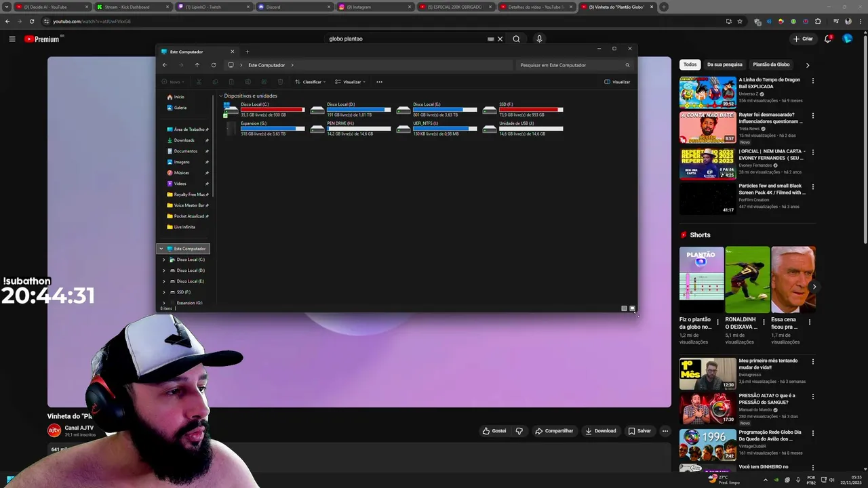Open Unidade de USB (J:) drive

pyautogui.click(x=523, y=129)
